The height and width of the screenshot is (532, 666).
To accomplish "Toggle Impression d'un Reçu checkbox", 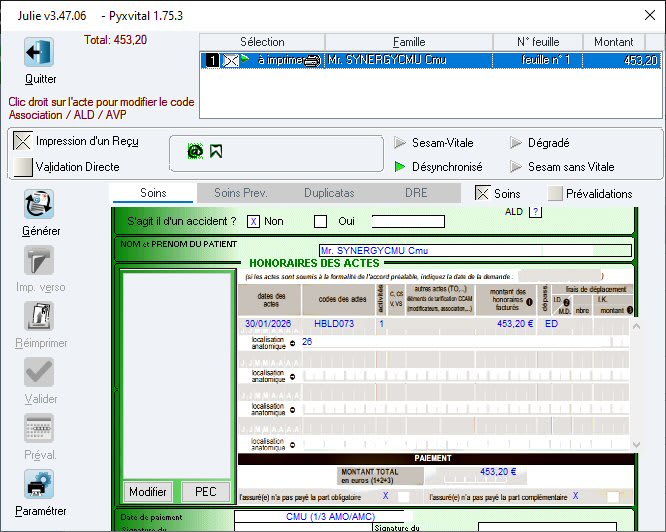I will coord(23,141).
